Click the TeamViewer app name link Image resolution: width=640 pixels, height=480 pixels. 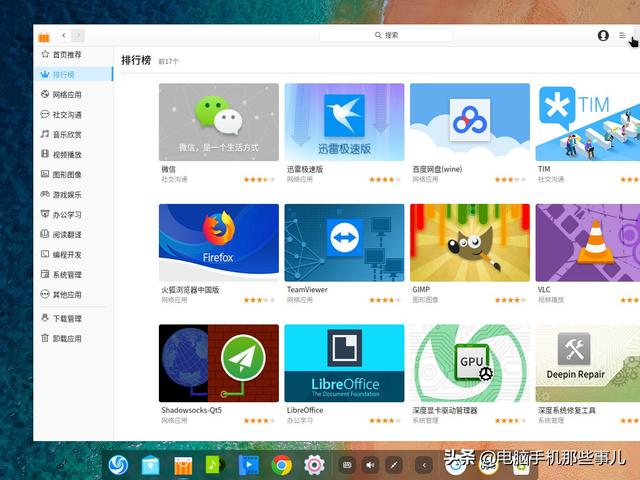tap(307, 290)
